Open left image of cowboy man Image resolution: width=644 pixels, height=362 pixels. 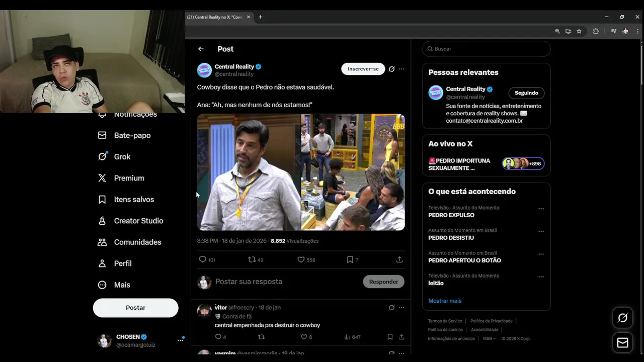click(x=249, y=172)
